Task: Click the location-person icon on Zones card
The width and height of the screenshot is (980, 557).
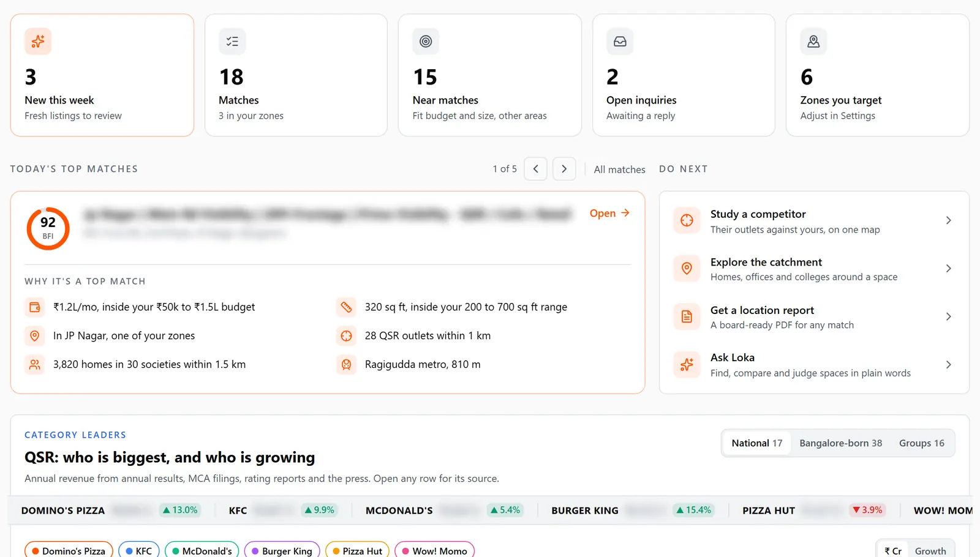Action: pos(813,42)
